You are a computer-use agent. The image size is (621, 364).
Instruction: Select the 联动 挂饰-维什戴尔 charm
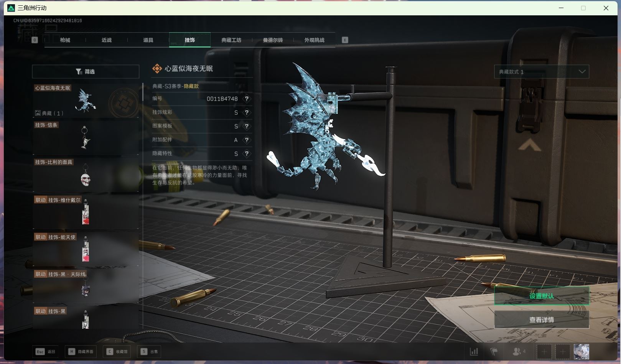click(x=85, y=211)
